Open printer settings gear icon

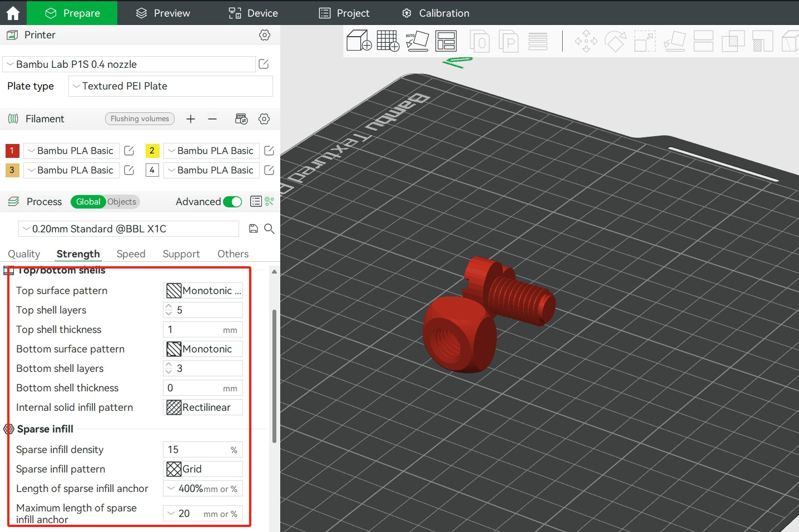point(265,35)
